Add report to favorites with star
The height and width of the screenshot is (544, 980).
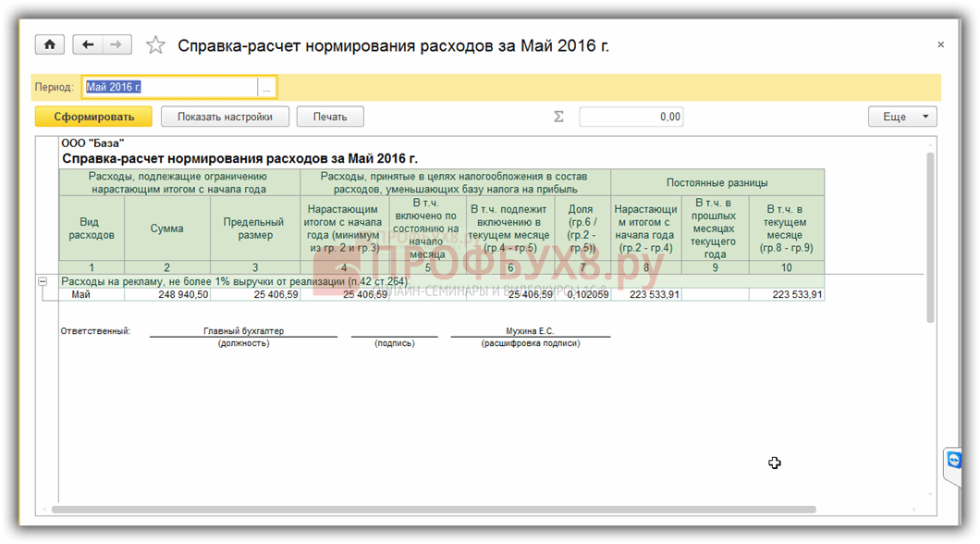pos(155,45)
